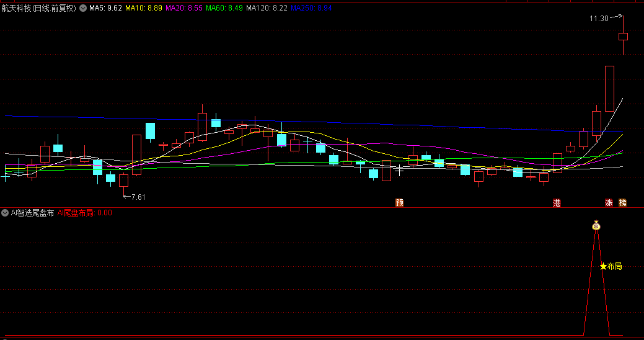Select the 航天科技(日线.前复权) chart title
This screenshot has width=644, height=340.
click(x=39, y=8)
